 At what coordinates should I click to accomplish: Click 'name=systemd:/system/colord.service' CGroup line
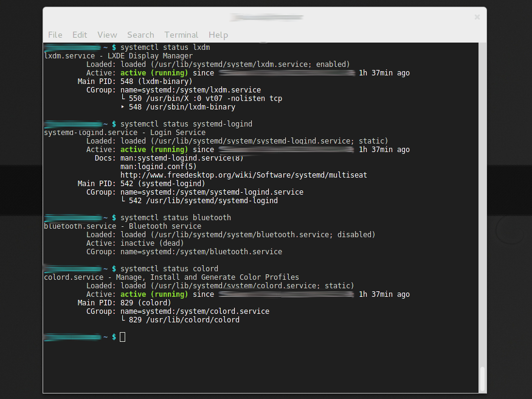coord(178,311)
